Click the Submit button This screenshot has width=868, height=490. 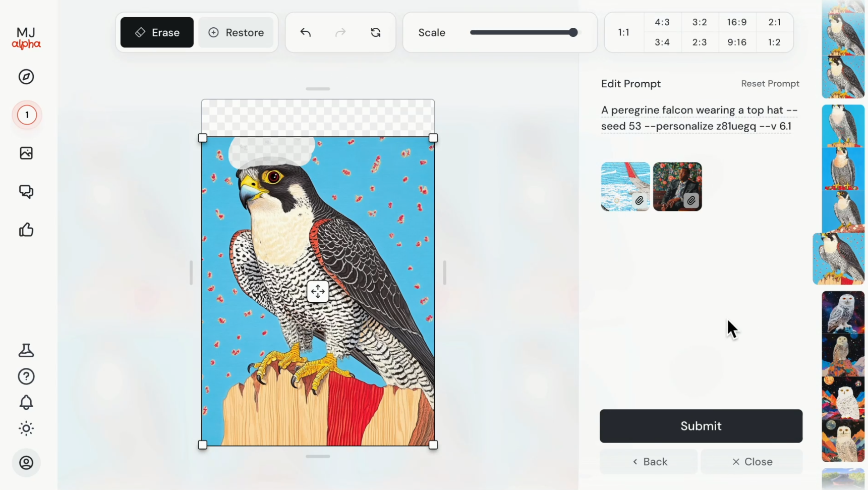click(701, 426)
